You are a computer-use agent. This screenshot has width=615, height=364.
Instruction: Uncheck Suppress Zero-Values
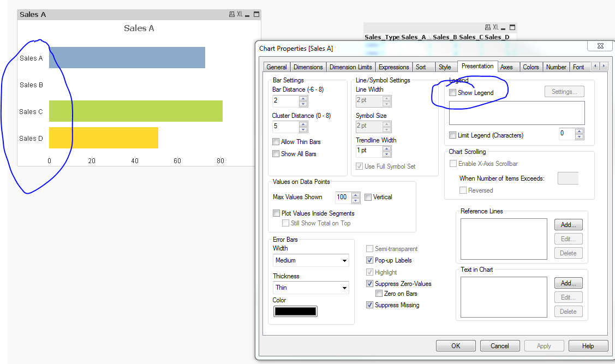point(370,284)
